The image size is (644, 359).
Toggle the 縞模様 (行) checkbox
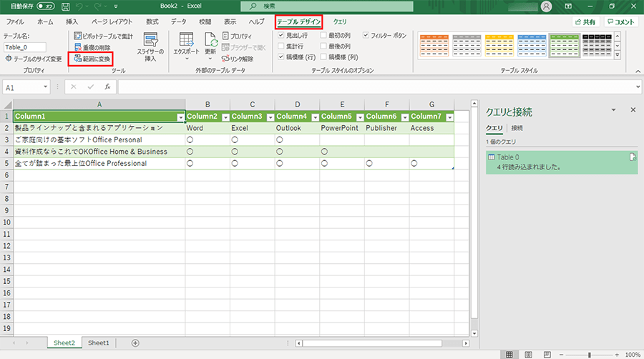tap(281, 57)
